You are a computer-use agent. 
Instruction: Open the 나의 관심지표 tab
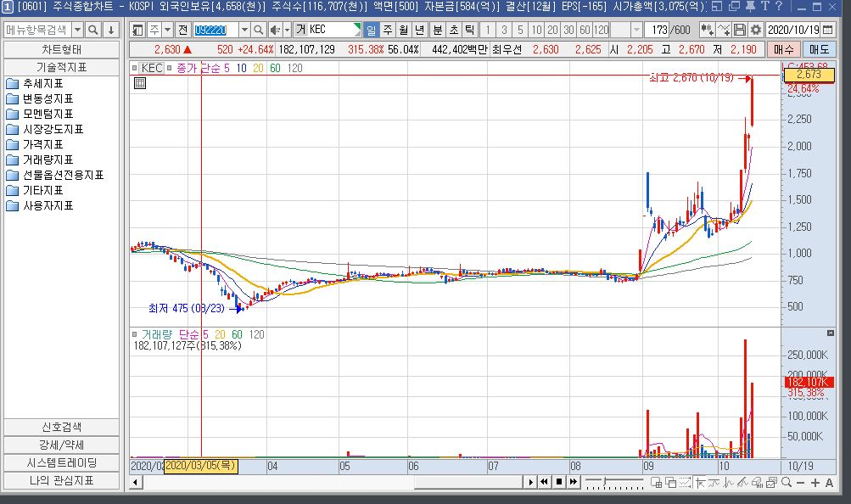pos(61,481)
